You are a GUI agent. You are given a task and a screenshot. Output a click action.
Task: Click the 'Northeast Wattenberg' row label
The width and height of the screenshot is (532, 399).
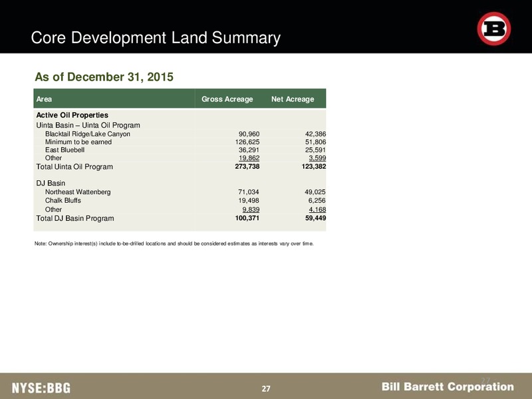(x=78, y=192)
